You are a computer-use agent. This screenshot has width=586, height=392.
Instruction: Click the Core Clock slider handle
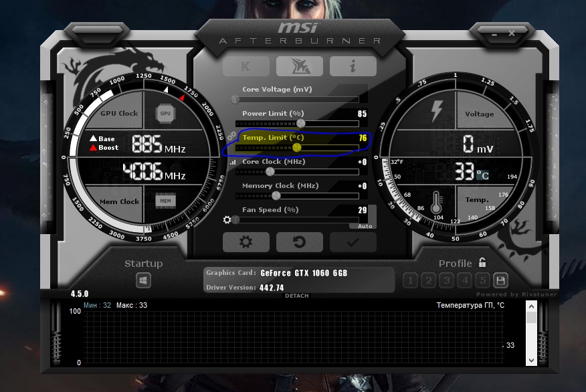270,171
